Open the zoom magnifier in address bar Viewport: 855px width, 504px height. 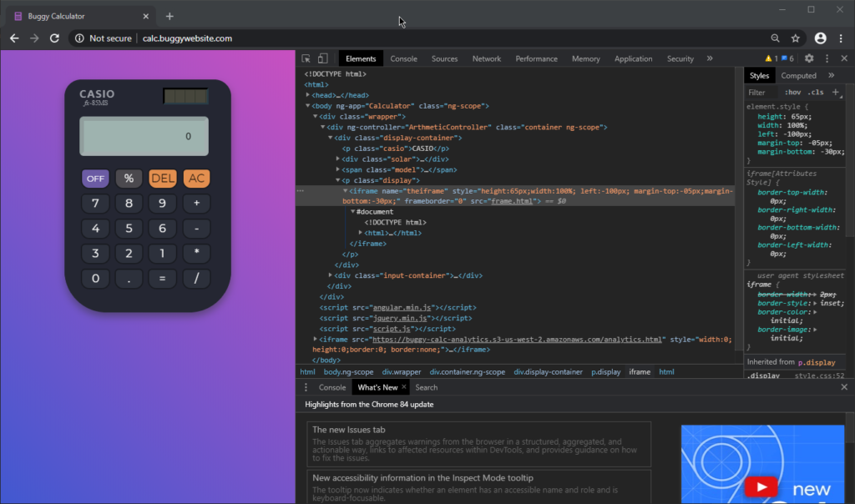775,38
